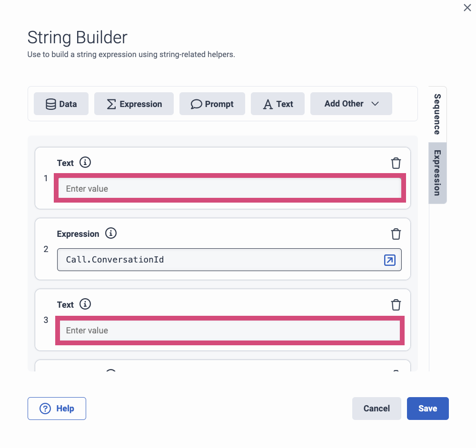
Task: Click info icon on third Text block
Action: (85, 304)
